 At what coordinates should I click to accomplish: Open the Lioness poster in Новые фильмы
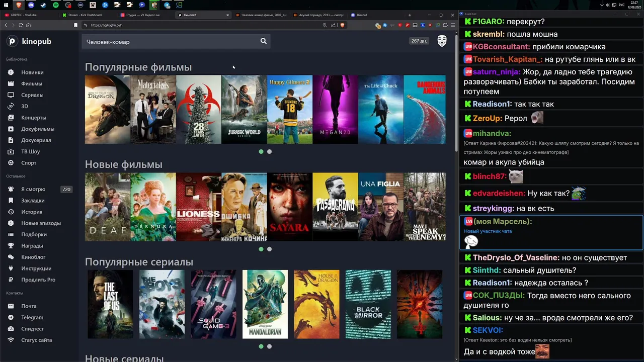click(199, 207)
